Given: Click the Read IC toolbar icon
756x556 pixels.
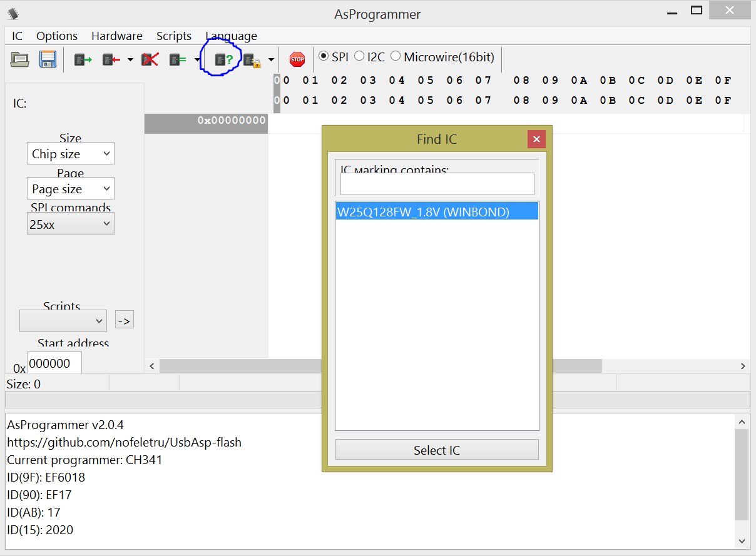Looking at the screenshot, I should pyautogui.click(x=83, y=59).
